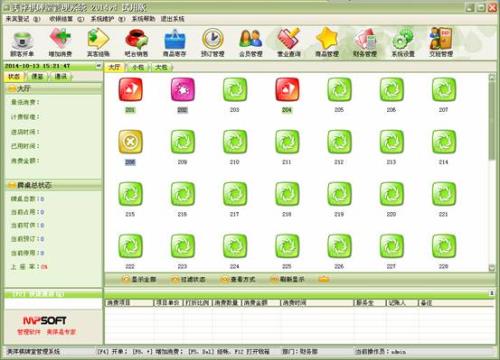Open the 系统维护 menu
The height and width of the screenshot is (360, 500).
coord(108,19)
